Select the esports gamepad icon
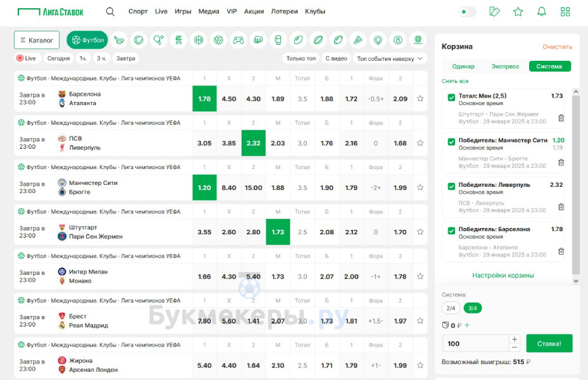The height and width of the screenshot is (380, 588). point(238,40)
